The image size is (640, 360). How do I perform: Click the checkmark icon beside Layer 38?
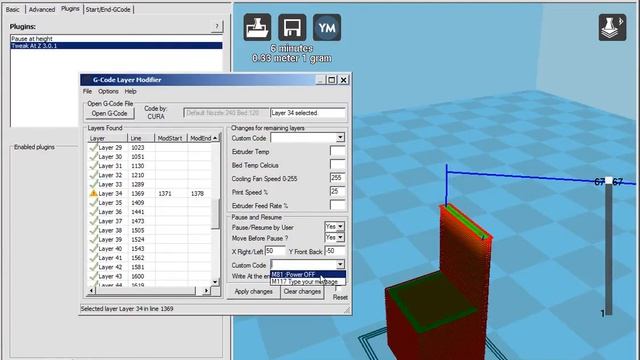click(93, 230)
